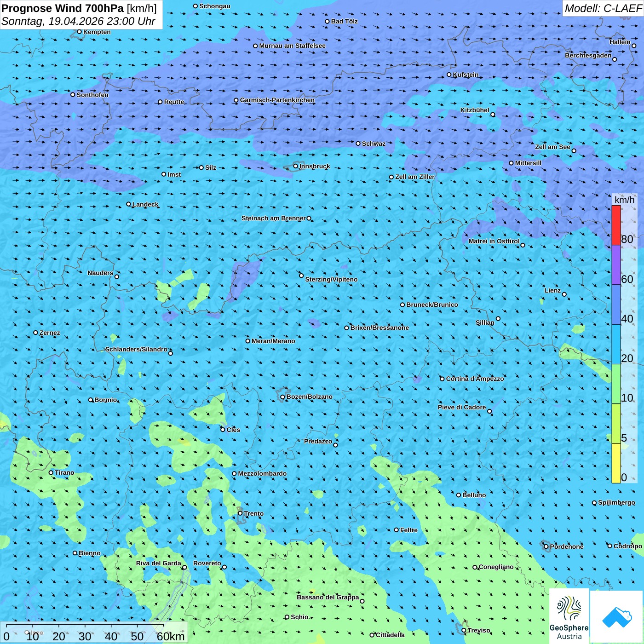Click the Trento city marker
Image resolution: width=644 pixels, height=644 pixels.
tap(240, 513)
